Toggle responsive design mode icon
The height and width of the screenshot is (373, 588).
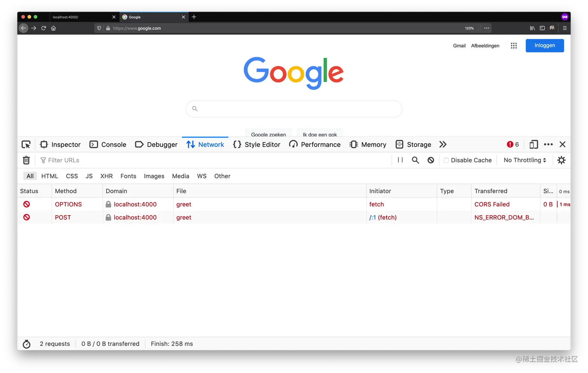pos(534,145)
